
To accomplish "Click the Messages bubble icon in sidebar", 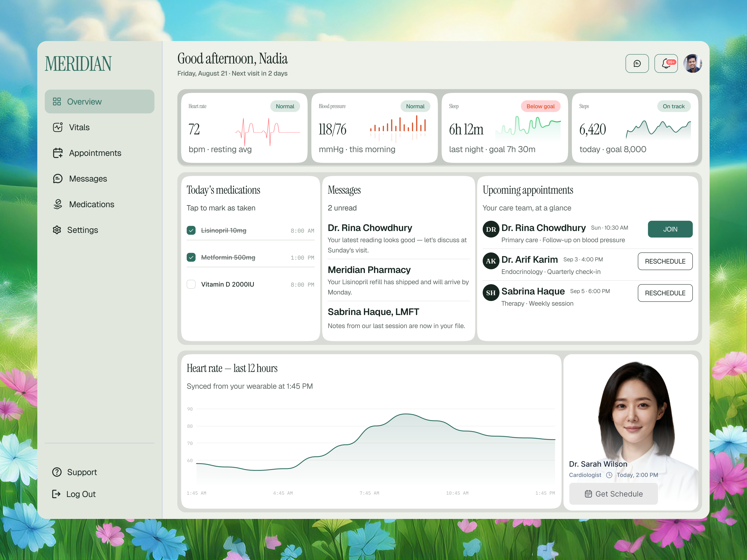I will [x=58, y=178].
